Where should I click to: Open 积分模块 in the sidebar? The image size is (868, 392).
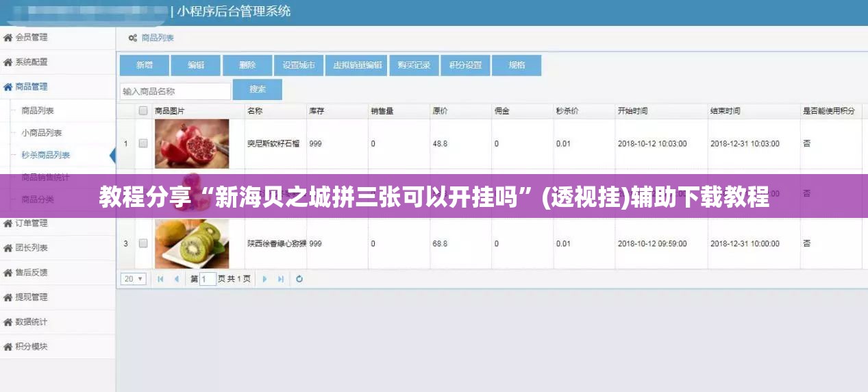(x=32, y=346)
